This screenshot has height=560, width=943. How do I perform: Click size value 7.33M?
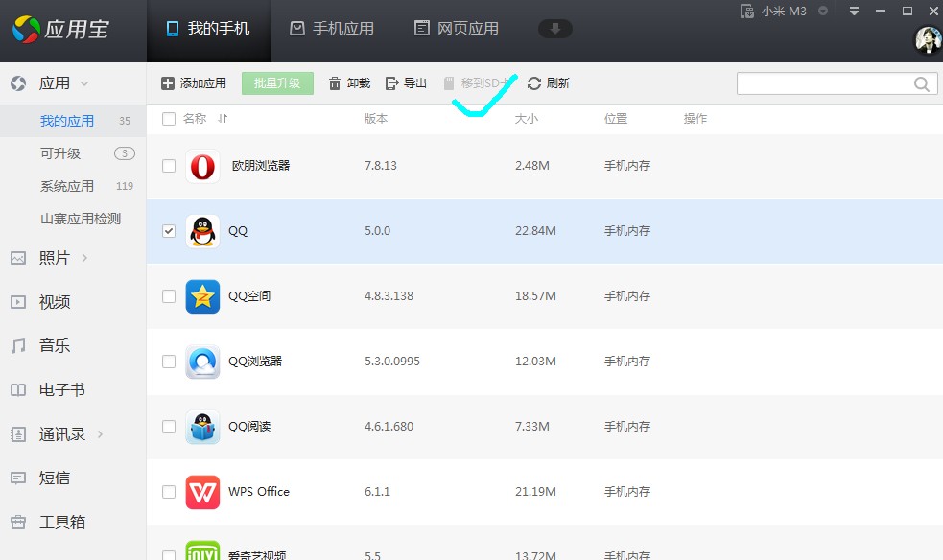(x=532, y=427)
